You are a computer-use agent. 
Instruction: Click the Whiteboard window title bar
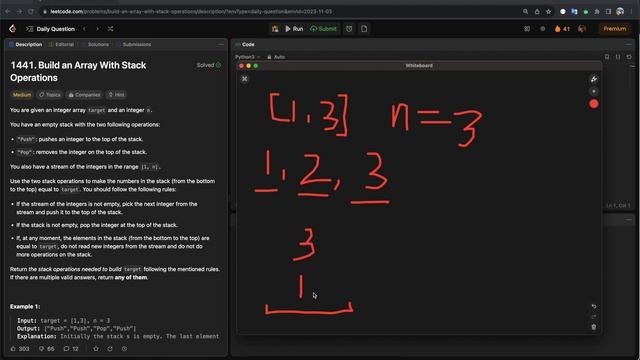[419, 65]
